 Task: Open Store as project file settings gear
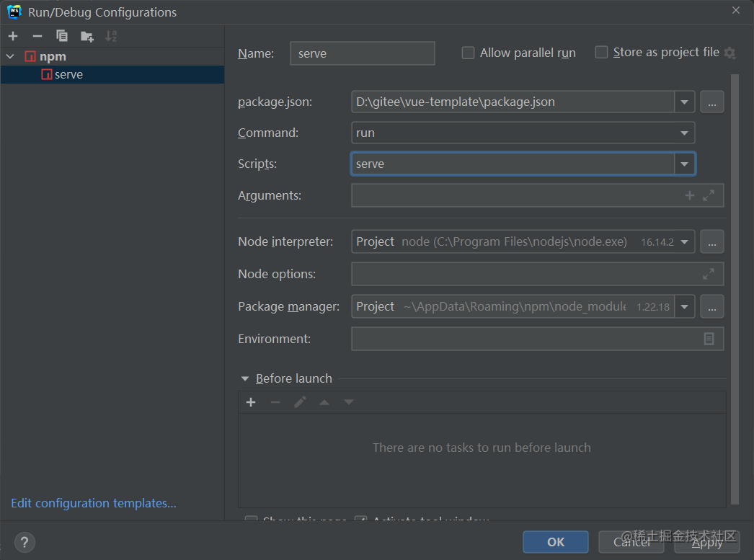729,53
